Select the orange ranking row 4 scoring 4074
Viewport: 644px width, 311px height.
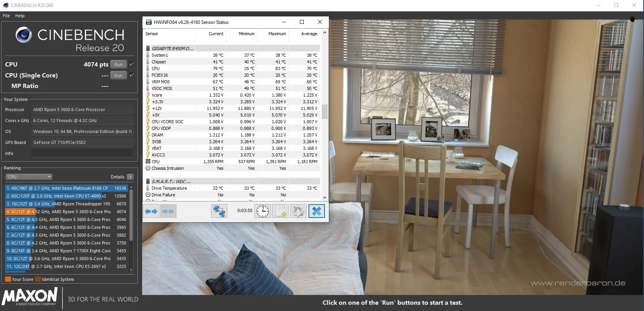[67, 212]
